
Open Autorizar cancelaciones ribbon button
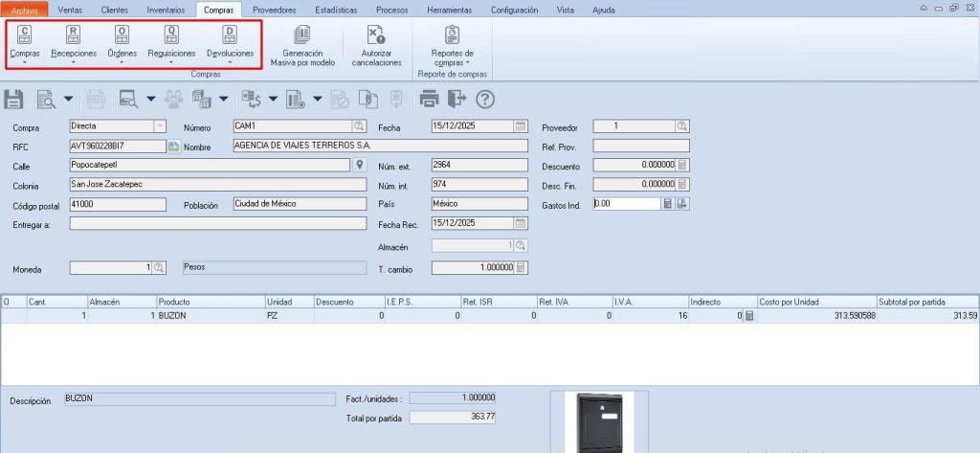[376, 46]
